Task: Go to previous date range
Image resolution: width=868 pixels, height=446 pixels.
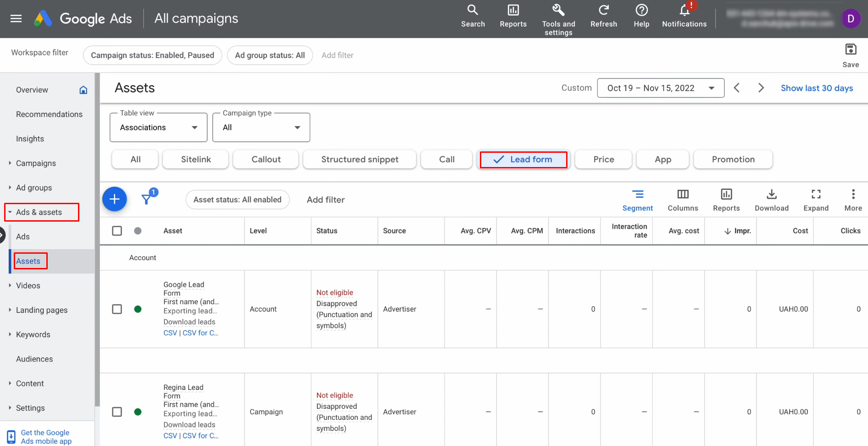Action: [737, 88]
